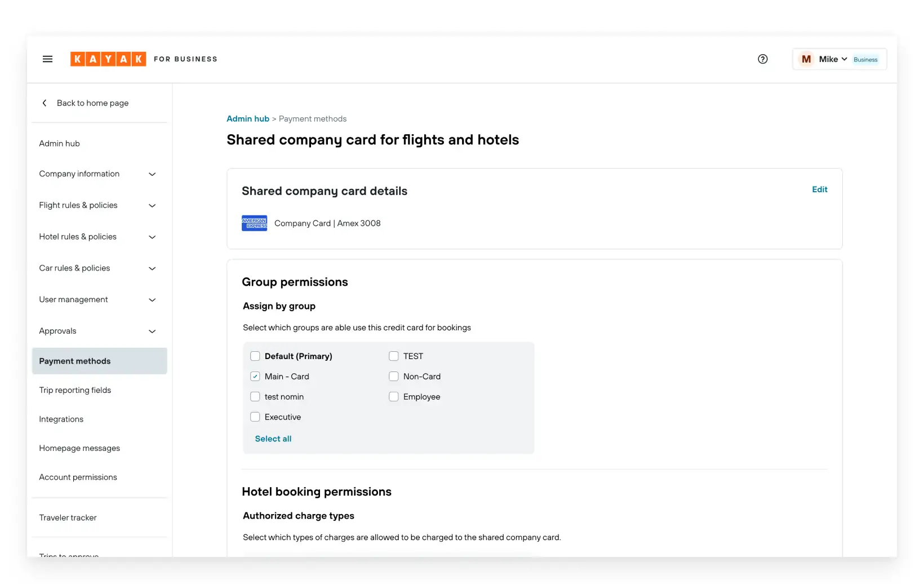Open the help question mark icon
The width and height of the screenshot is (924, 584).
763,59
